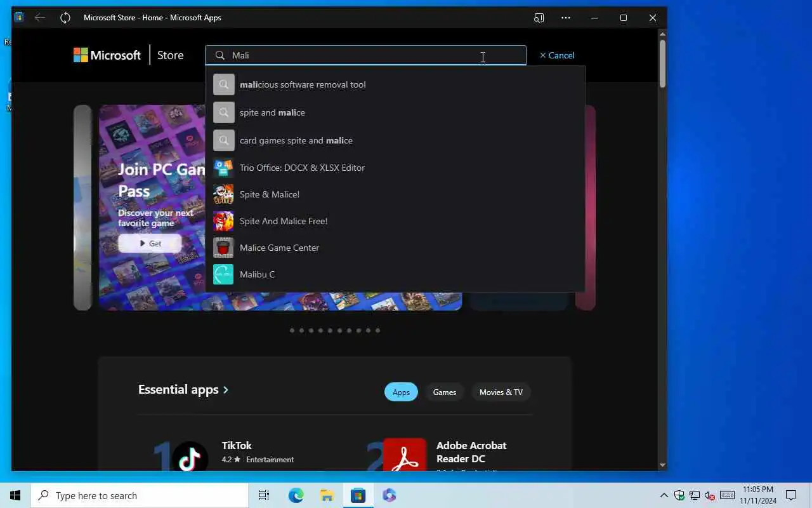
Task: Click Get button on Game Pass banner
Action: pyautogui.click(x=150, y=244)
